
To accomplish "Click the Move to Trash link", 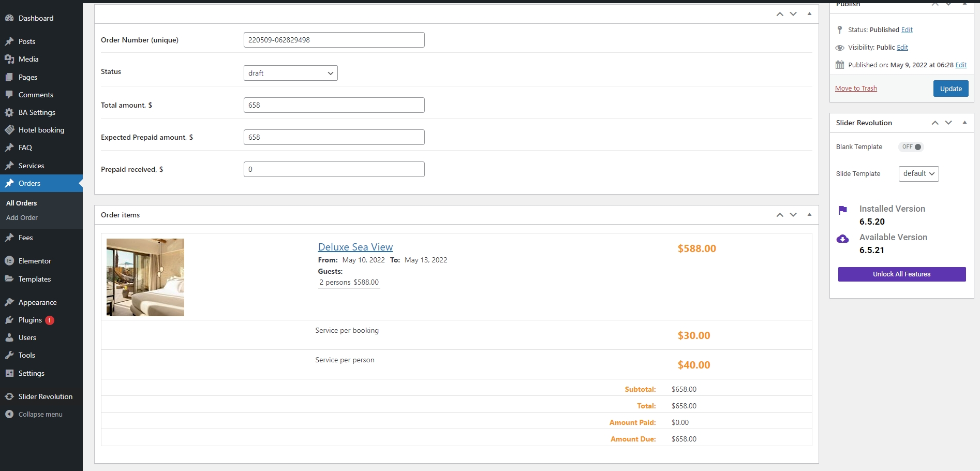I will [856, 89].
